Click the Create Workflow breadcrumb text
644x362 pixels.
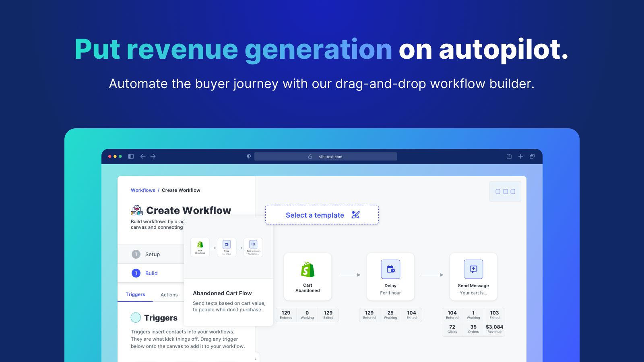(181, 190)
